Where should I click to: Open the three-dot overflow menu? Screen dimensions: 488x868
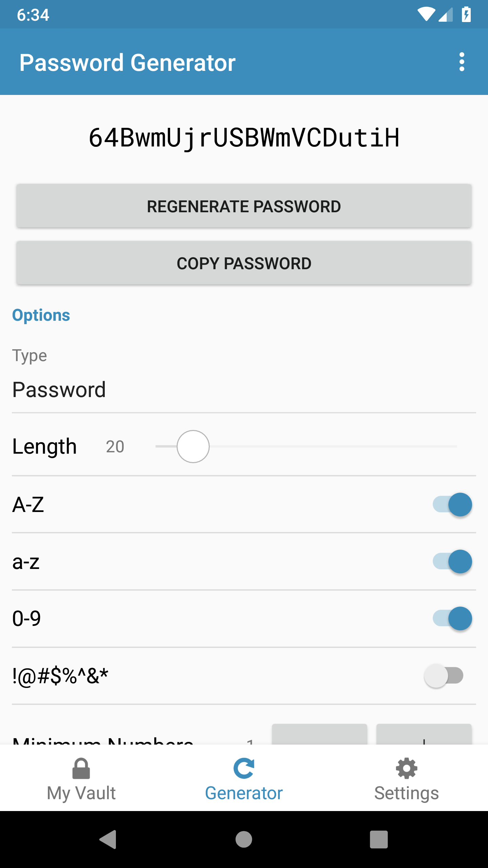tap(462, 62)
